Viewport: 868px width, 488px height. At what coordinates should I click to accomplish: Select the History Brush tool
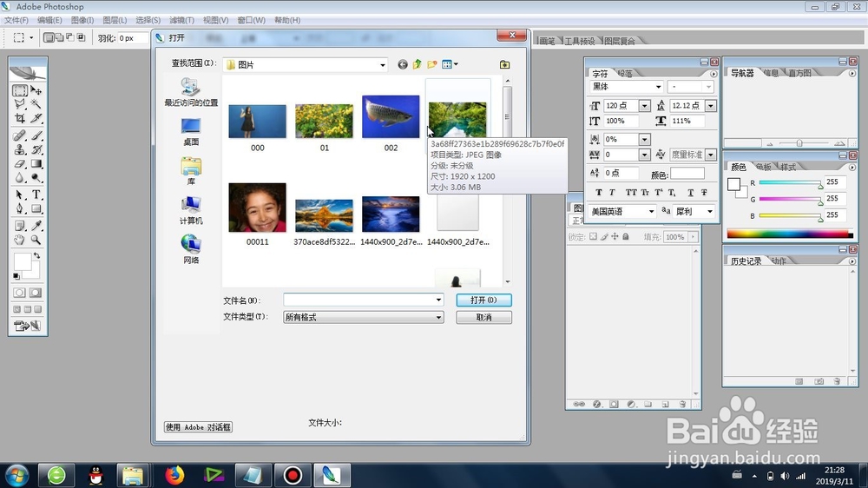(x=36, y=149)
